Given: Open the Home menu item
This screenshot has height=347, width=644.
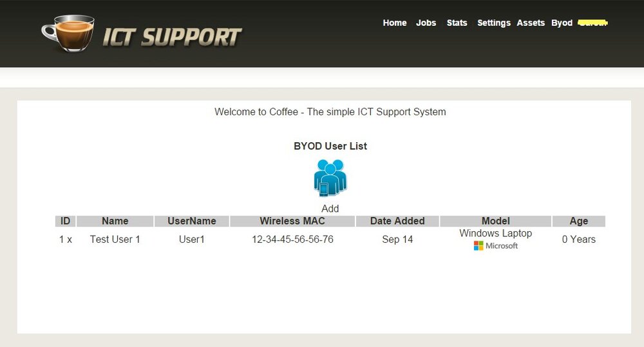Looking at the screenshot, I should coord(395,23).
